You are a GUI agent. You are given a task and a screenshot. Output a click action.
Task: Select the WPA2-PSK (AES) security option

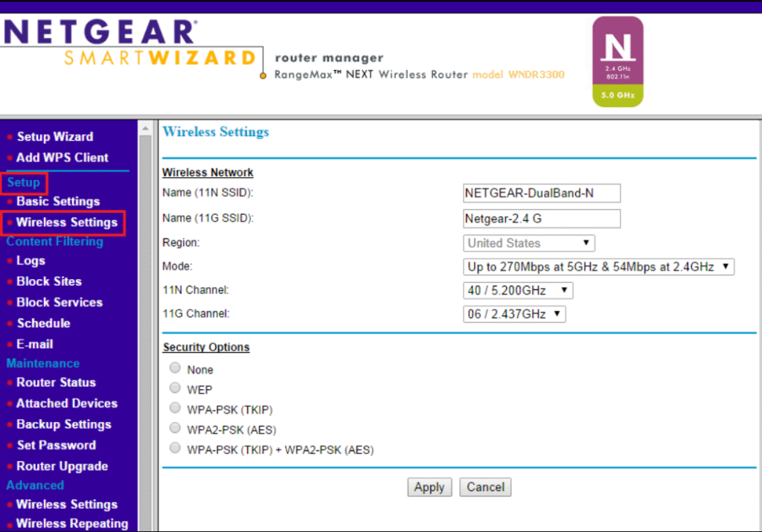click(175, 428)
